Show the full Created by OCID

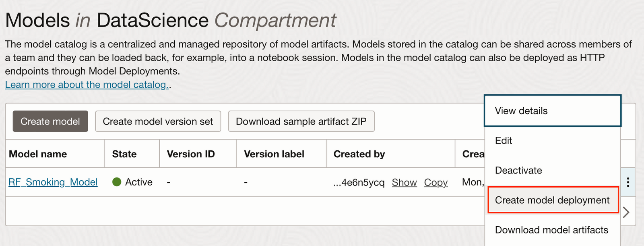coord(404,182)
